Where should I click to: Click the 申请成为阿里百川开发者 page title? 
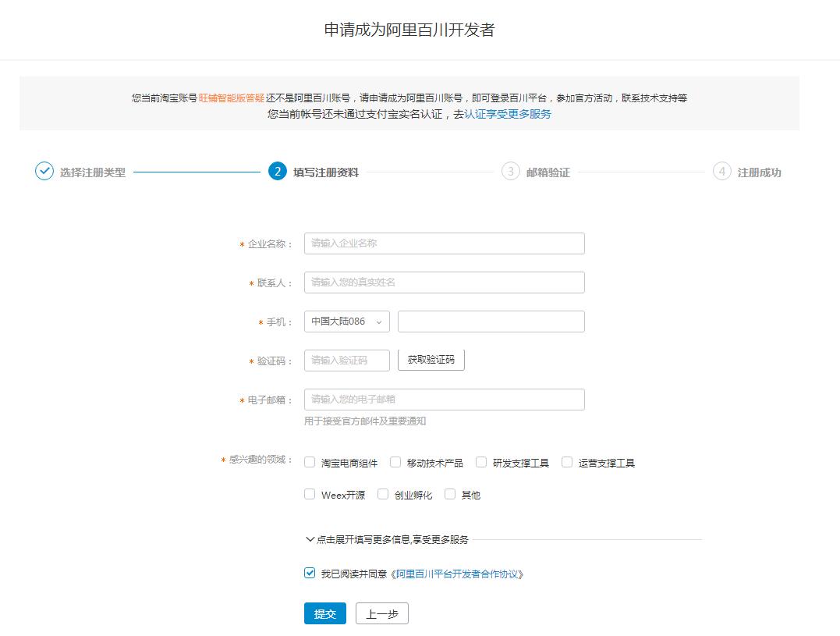coord(409,30)
